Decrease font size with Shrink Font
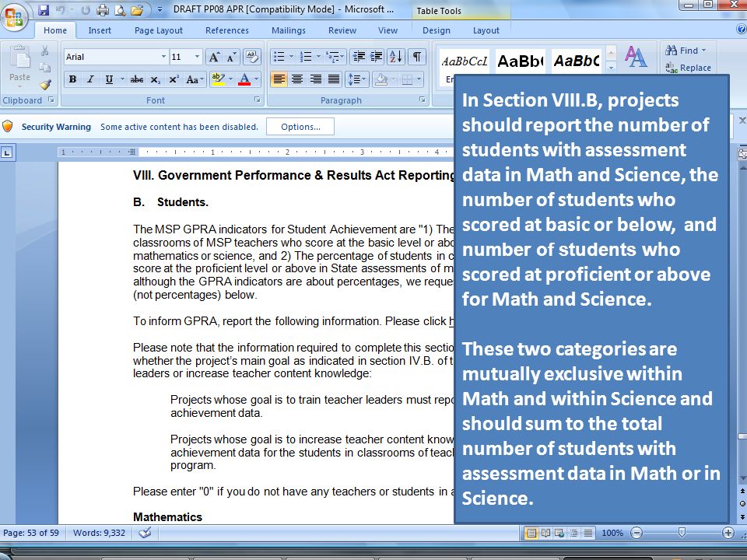The height and width of the screenshot is (560, 747). [232, 57]
